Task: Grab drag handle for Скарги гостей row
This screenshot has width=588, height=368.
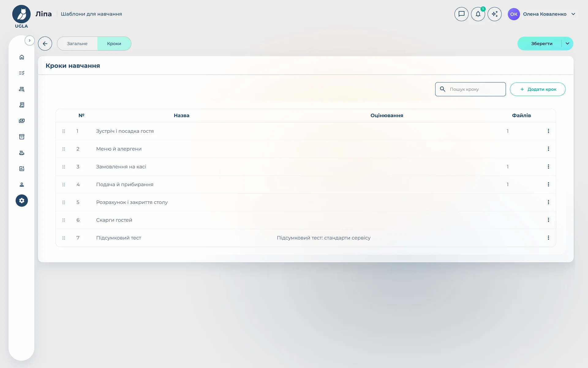Action: [64, 220]
